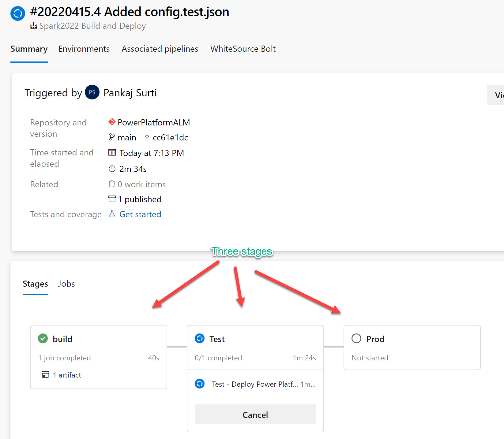
Task: Cancel the running Test stage
Action: (255, 415)
